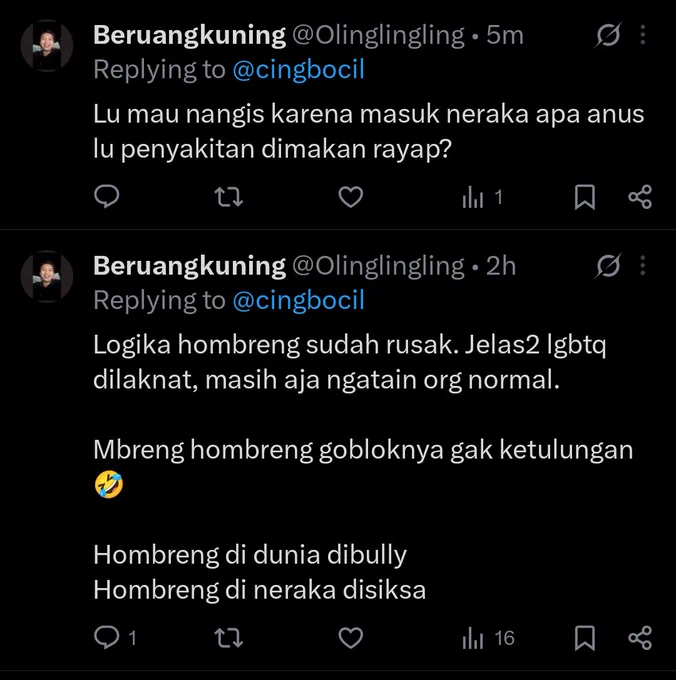This screenshot has height=680, width=676.
Task: Share the second tweet
Action: click(x=640, y=638)
